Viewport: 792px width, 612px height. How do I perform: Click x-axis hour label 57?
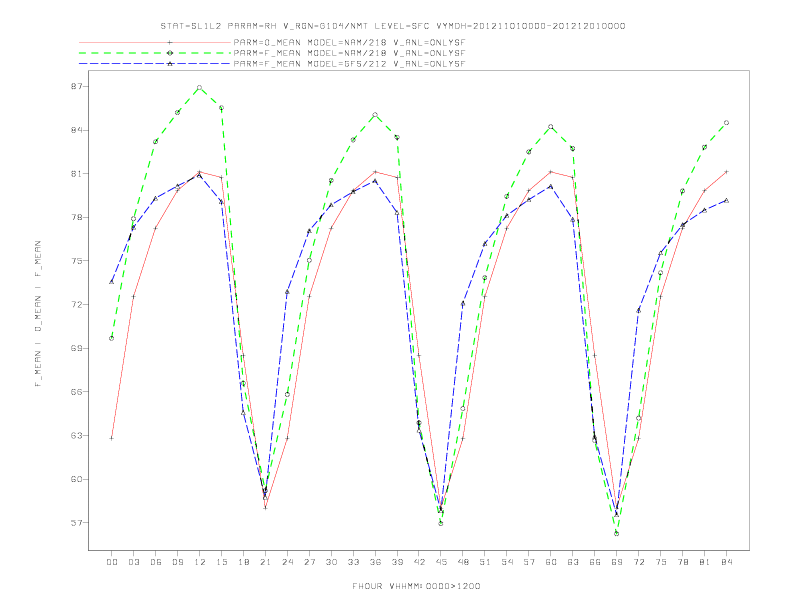click(x=529, y=562)
